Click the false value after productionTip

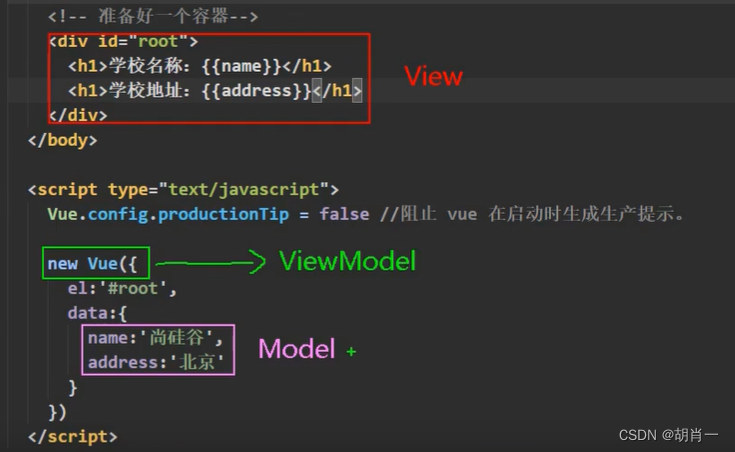(344, 214)
